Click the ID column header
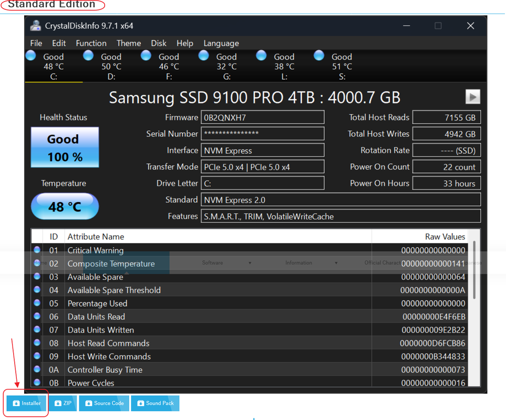 pos(54,237)
